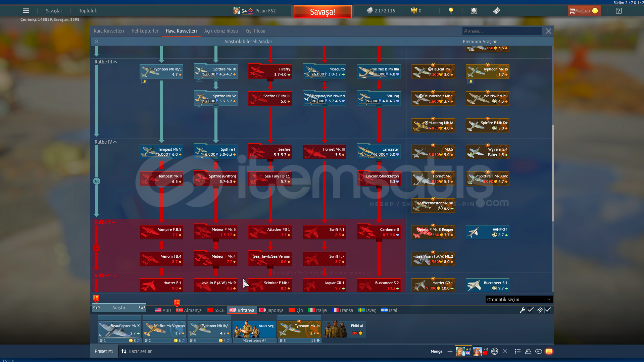Select the İsveç nation tab

click(x=367, y=310)
